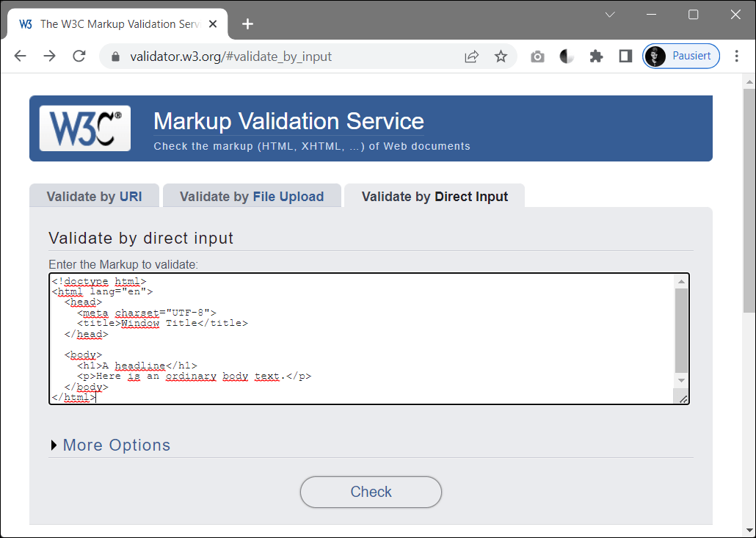Bookmark the page using the star icon
The width and height of the screenshot is (756, 538).
tap(501, 56)
